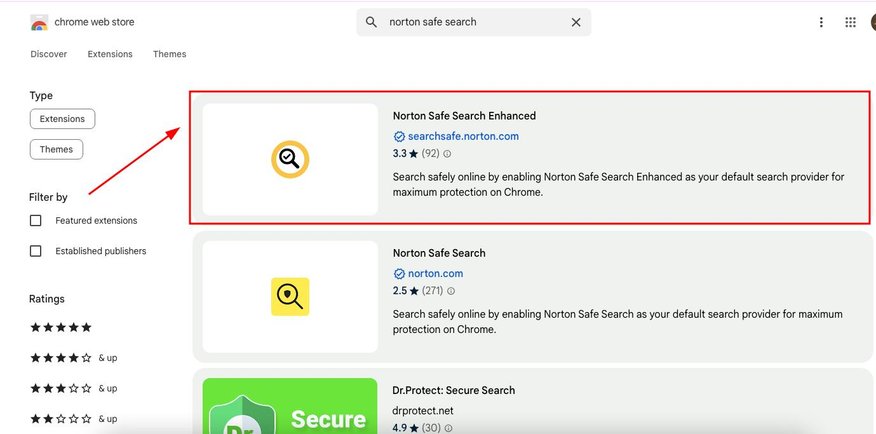Screen dimensions: 876x434
Task: Click the Ratings section heading
Action: (47, 299)
